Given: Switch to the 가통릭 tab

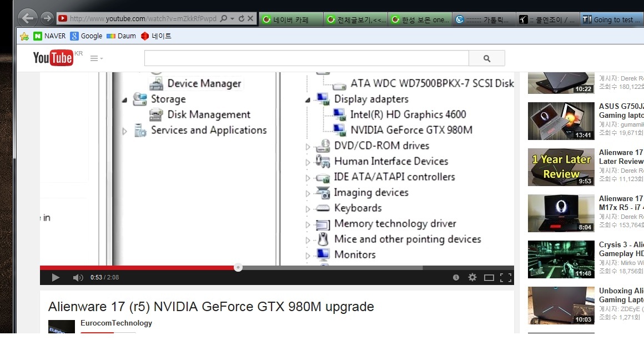Looking at the screenshot, I should 484,19.
